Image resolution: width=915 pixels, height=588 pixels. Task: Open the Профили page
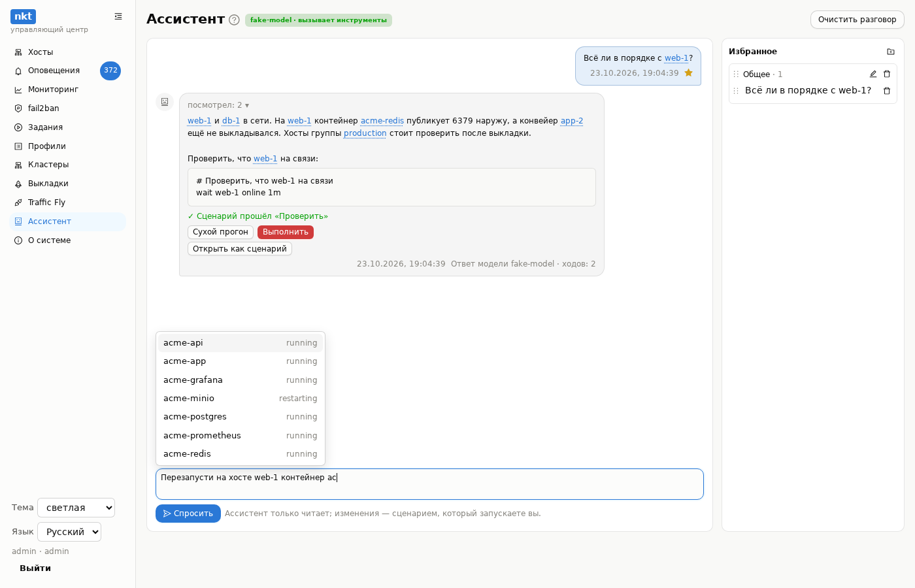click(68, 146)
